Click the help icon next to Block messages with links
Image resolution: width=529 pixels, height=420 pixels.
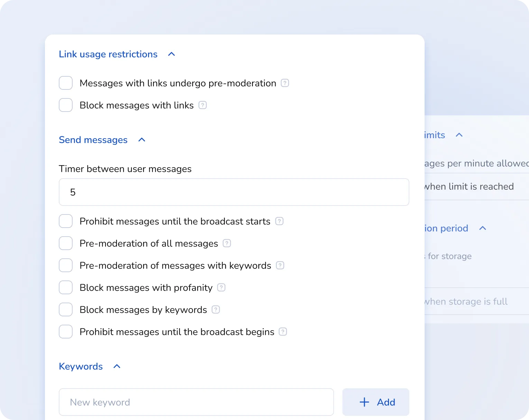(x=202, y=105)
